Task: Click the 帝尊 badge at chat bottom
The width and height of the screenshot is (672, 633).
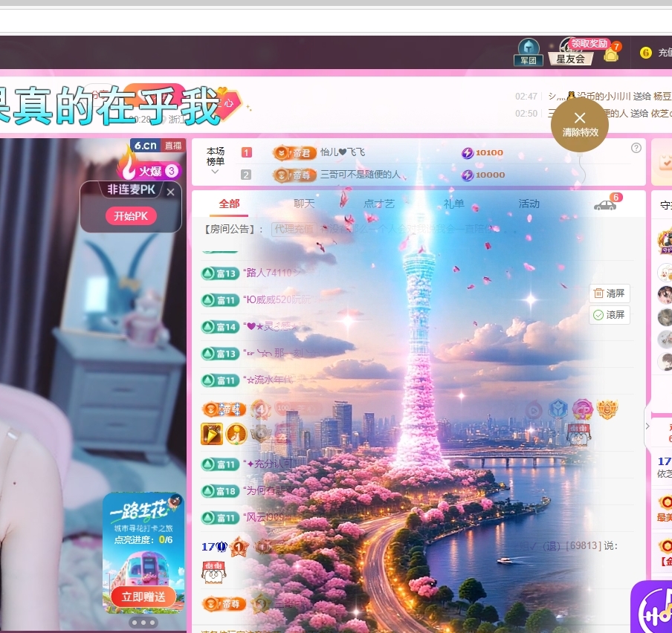Action: [x=224, y=604]
